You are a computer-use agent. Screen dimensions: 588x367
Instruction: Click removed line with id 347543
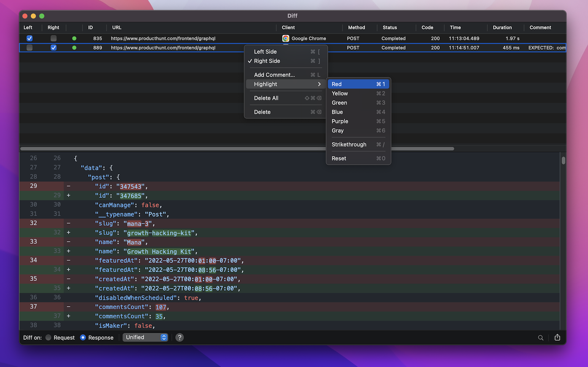[290, 186]
